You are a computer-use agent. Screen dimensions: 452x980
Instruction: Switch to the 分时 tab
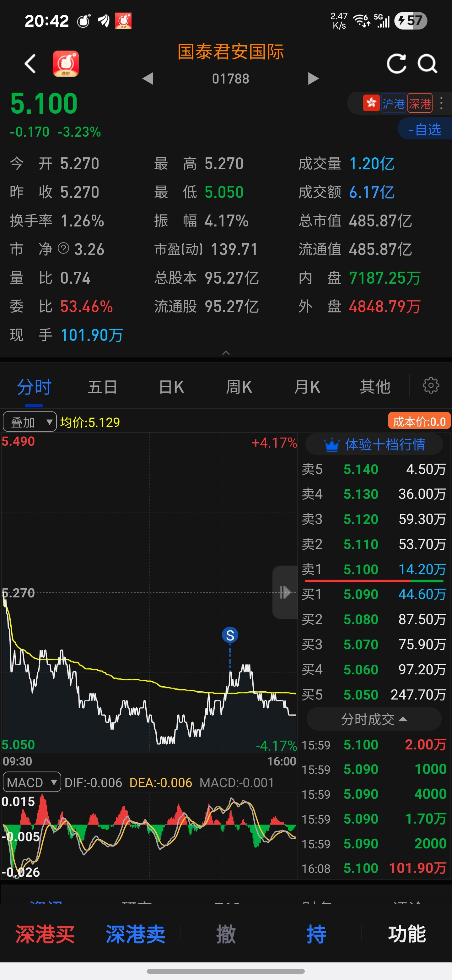tap(34, 387)
